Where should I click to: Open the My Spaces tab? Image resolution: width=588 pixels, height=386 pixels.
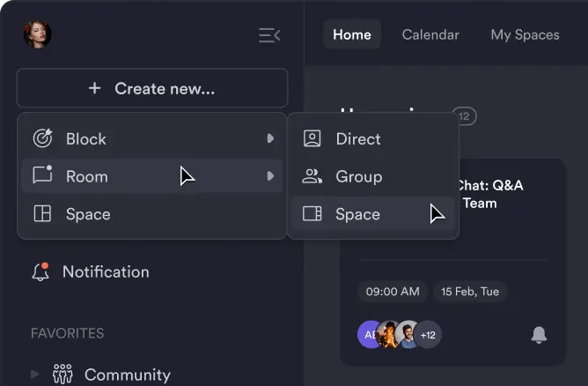click(x=525, y=35)
